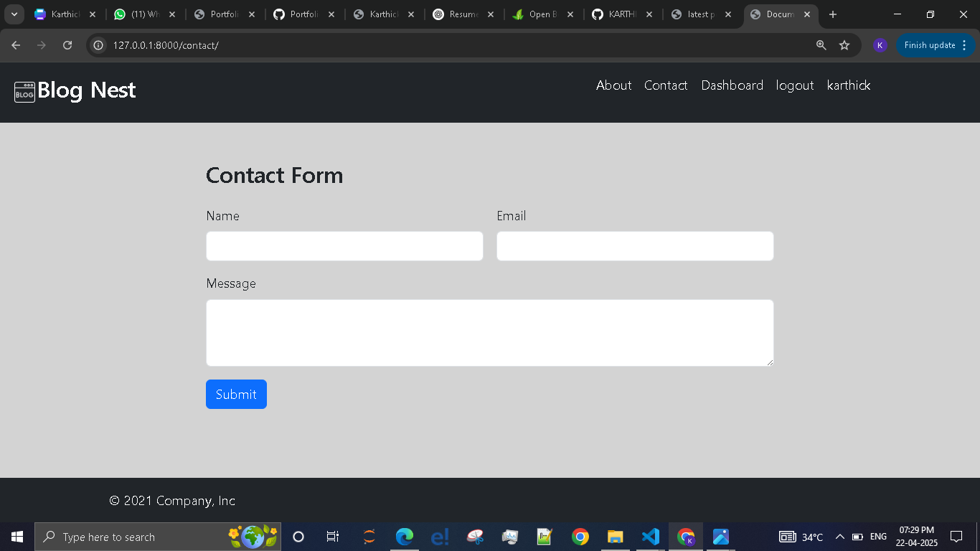This screenshot has height=551, width=980.
Task: Reload the page with refresh icon
Action: (x=67, y=45)
